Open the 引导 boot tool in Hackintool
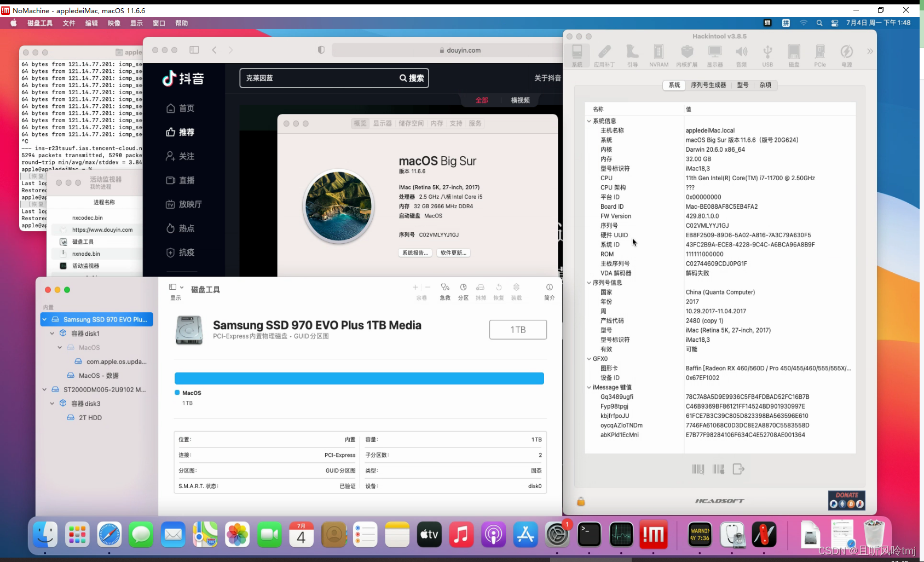 (632, 56)
